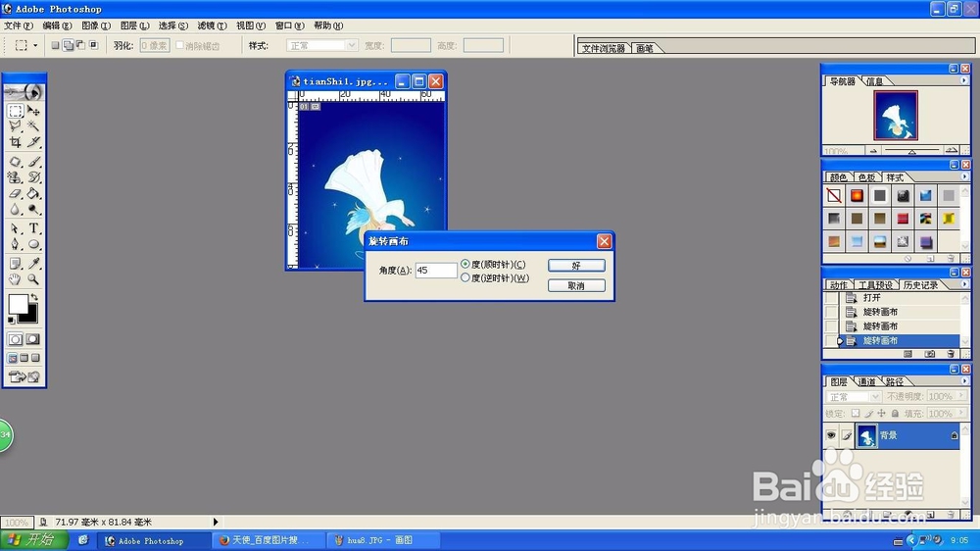Viewport: 980px width, 551px height.
Task: Select the Type tool
Action: [33, 228]
